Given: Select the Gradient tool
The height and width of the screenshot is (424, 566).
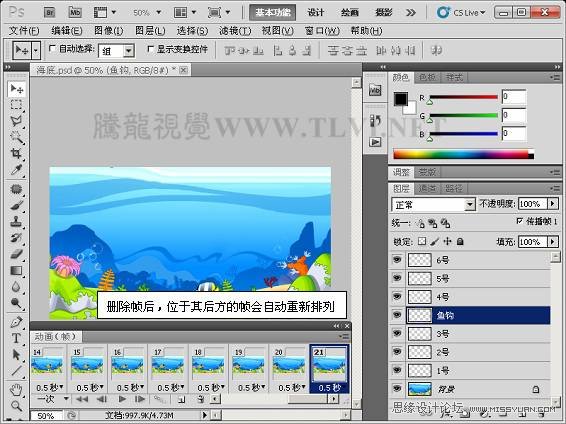Looking at the screenshot, I should point(17,270).
